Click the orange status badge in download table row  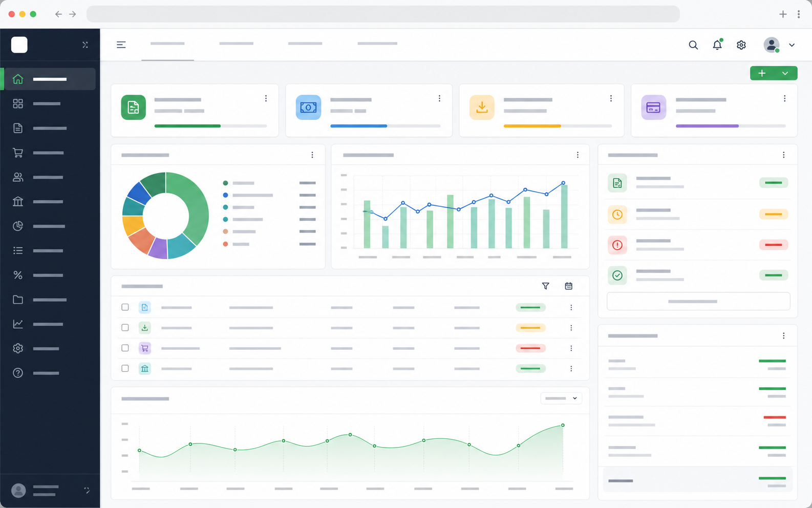tap(530, 328)
